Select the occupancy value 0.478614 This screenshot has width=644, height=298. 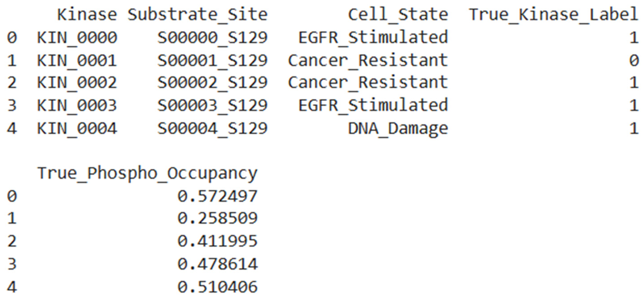click(218, 264)
